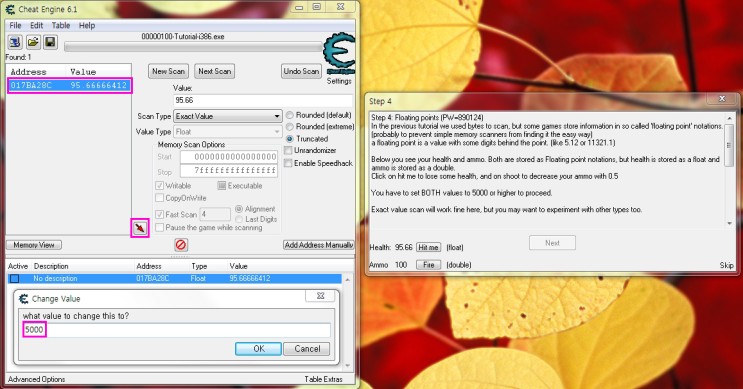Open the process list computer icon
743x389 pixels.
pyautogui.click(x=15, y=42)
